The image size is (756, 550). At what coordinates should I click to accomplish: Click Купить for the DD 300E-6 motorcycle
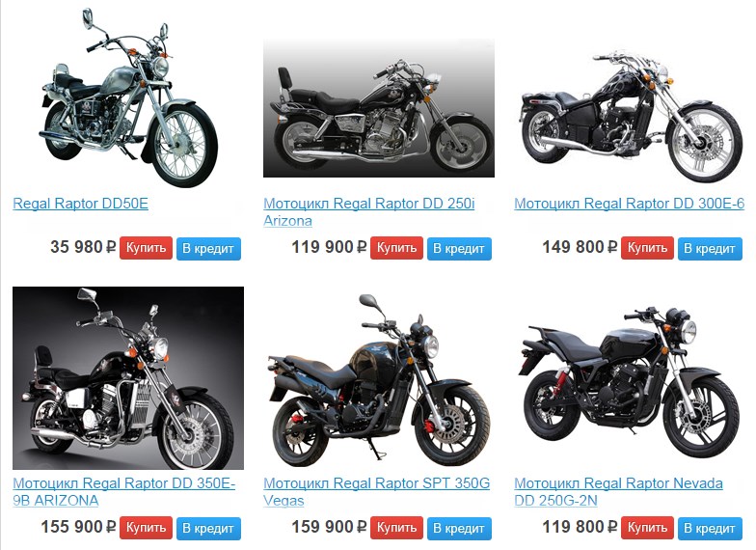648,248
